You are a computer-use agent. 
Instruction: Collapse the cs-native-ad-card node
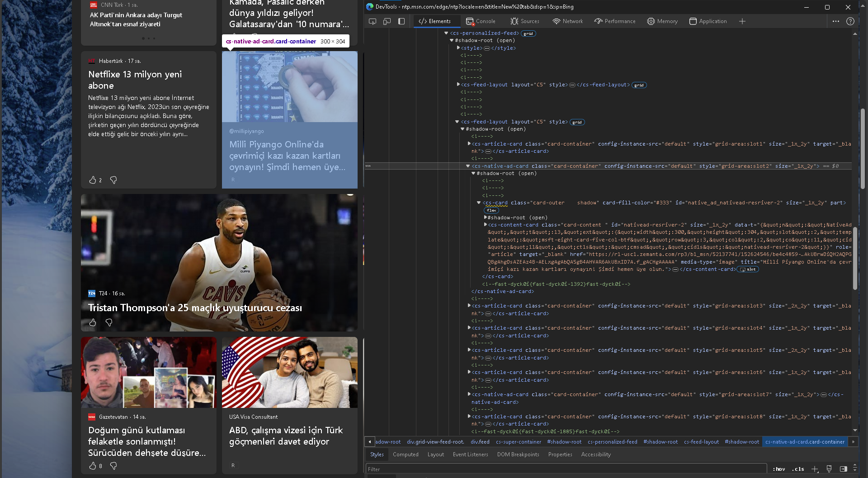tap(468, 166)
